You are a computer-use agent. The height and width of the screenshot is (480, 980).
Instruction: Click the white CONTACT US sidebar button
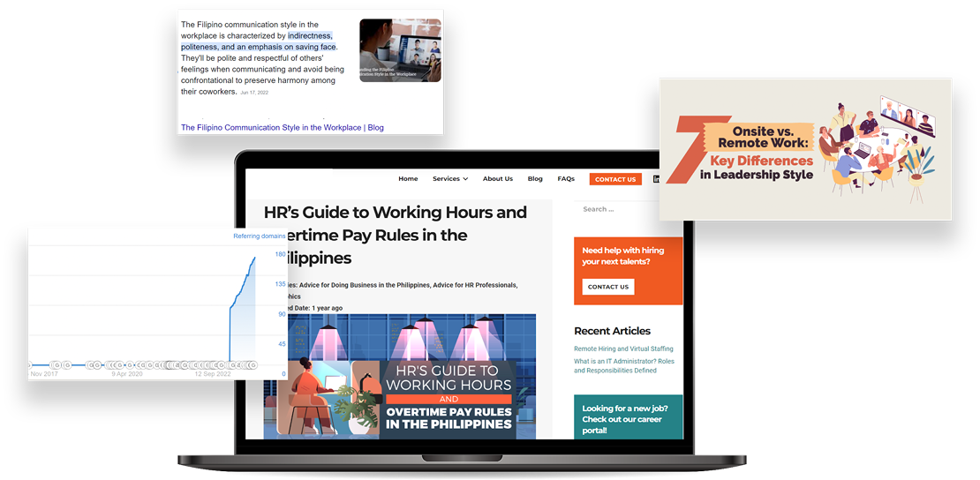(608, 287)
